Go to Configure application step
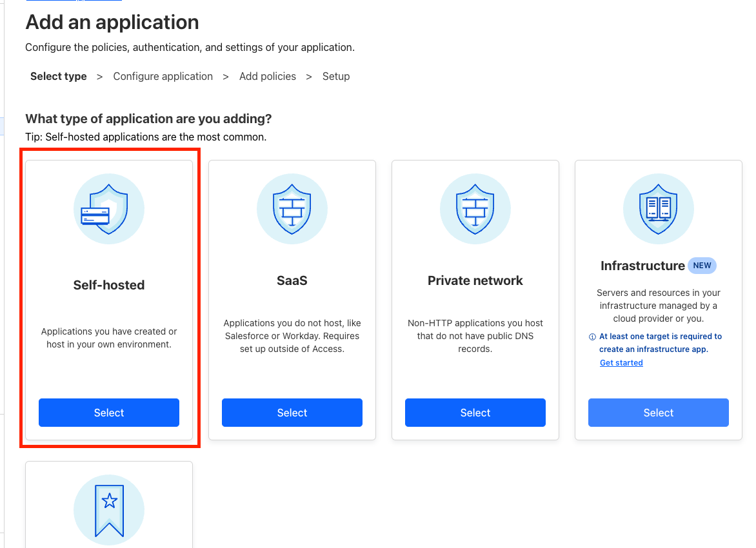 [x=163, y=77]
